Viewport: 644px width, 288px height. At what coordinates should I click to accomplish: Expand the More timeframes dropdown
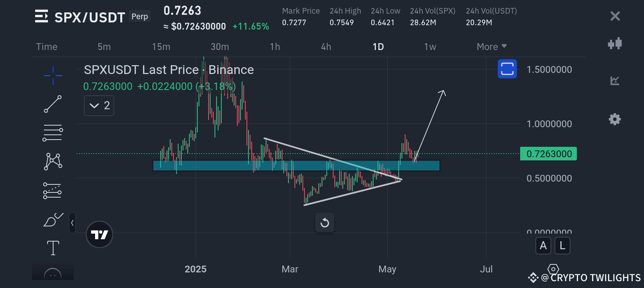click(492, 47)
